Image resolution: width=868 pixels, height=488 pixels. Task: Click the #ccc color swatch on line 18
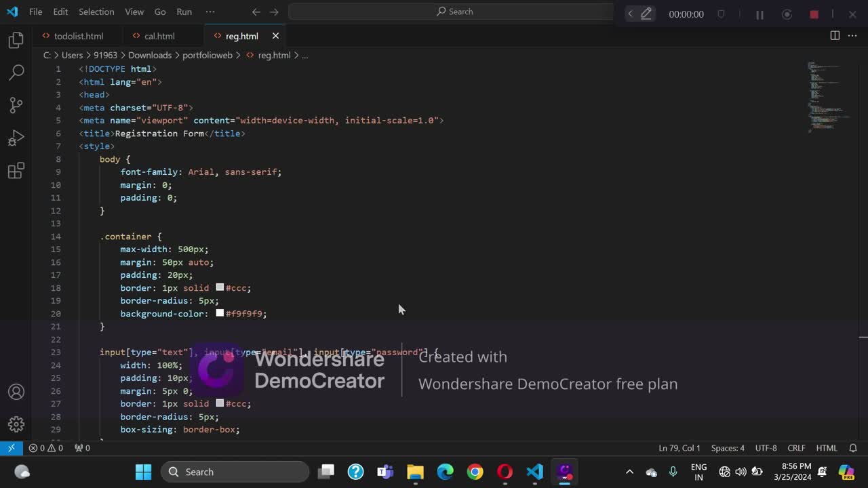[x=220, y=288]
